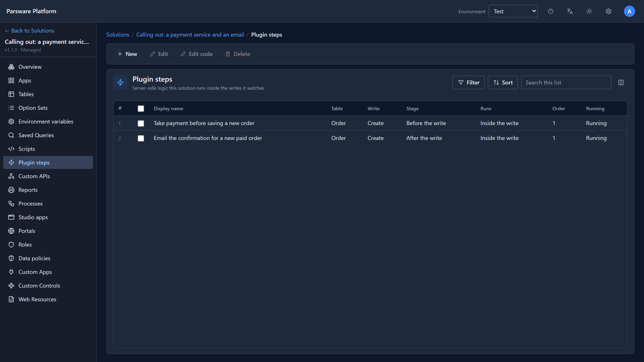This screenshot has width=644, height=362.
Task: Toggle the light/dark theme sun icon
Action: click(x=589, y=11)
